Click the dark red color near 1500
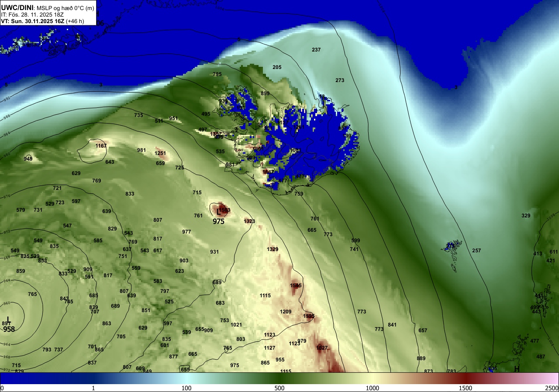 coord(466,378)
